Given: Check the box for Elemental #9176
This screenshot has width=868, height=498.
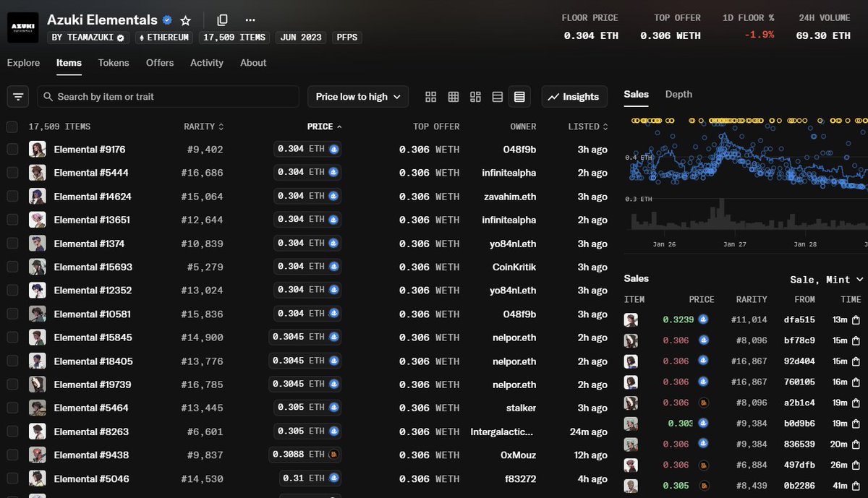Looking at the screenshot, I should tap(12, 149).
